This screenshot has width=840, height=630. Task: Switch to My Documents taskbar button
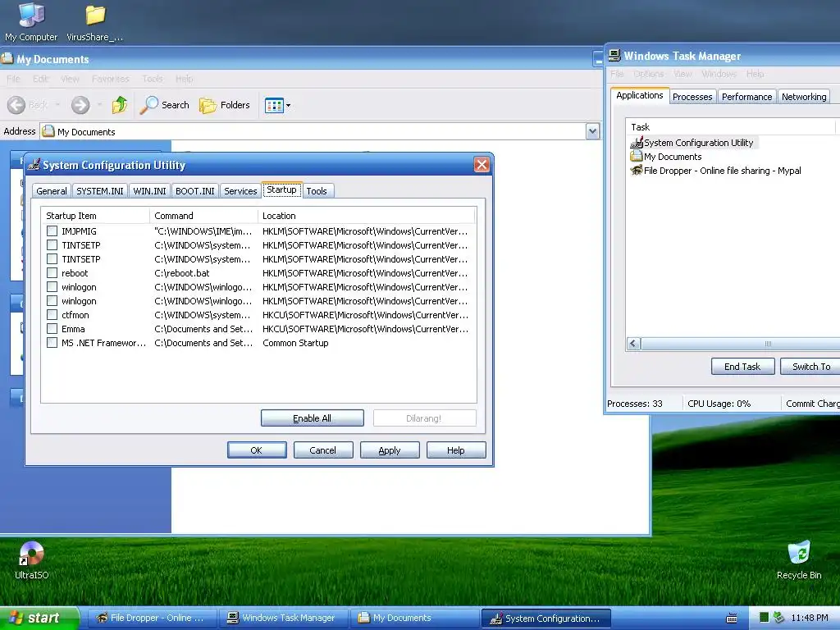[415, 618]
